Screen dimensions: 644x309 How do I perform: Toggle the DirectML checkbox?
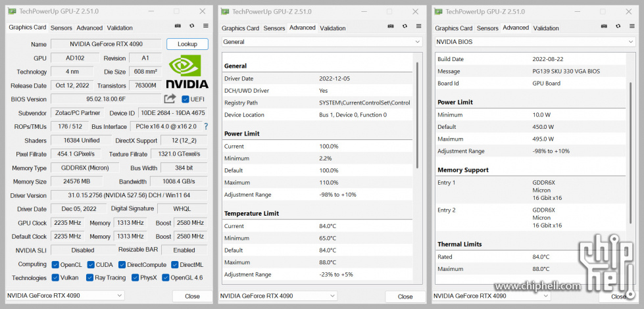tap(174, 265)
